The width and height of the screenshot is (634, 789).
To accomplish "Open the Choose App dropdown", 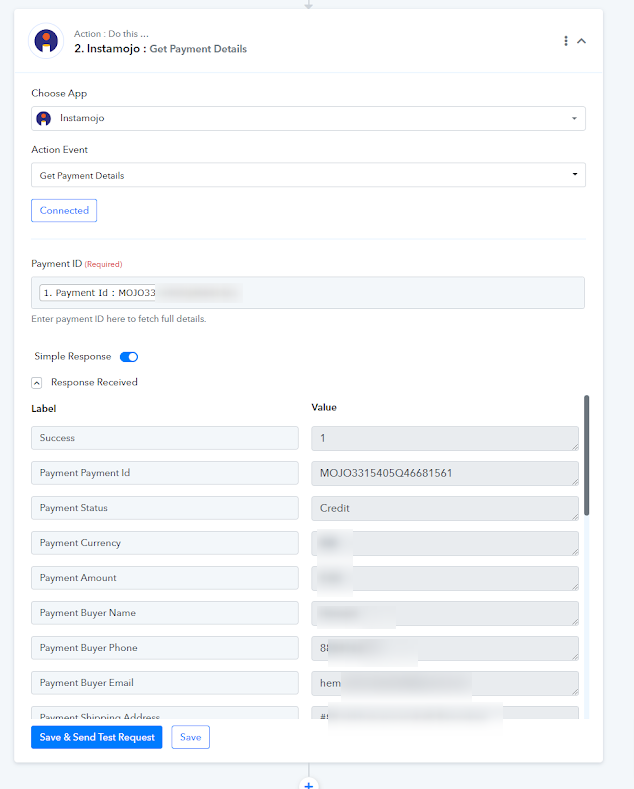I will (x=308, y=119).
